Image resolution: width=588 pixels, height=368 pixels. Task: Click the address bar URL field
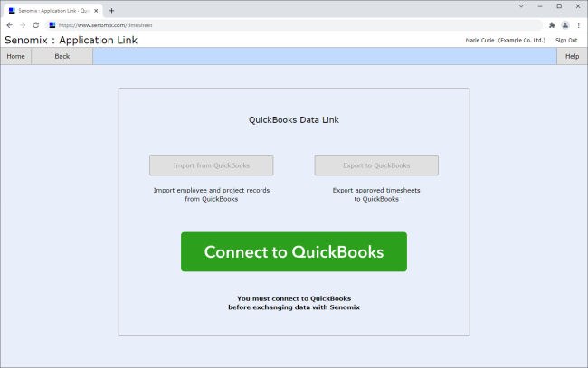pos(294,25)
